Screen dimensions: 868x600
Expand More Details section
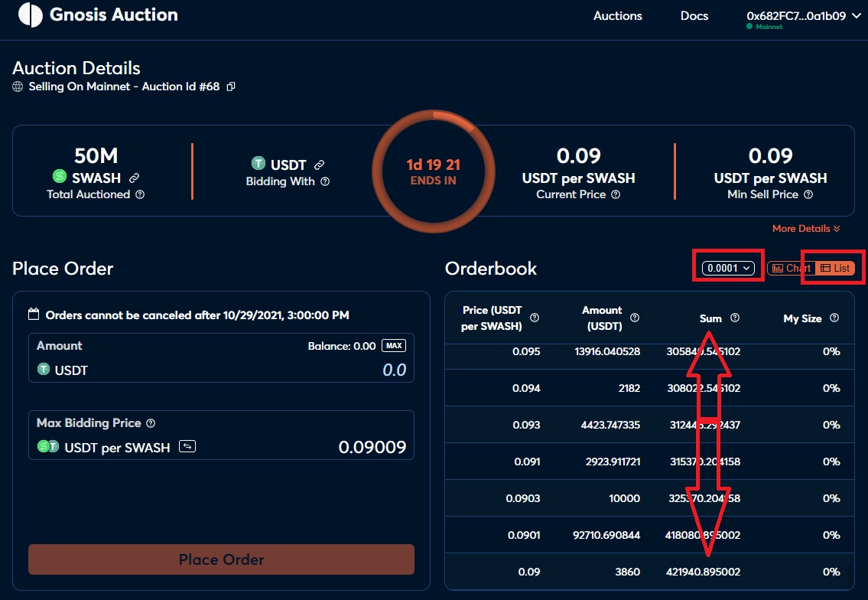(x=806, y=228)
